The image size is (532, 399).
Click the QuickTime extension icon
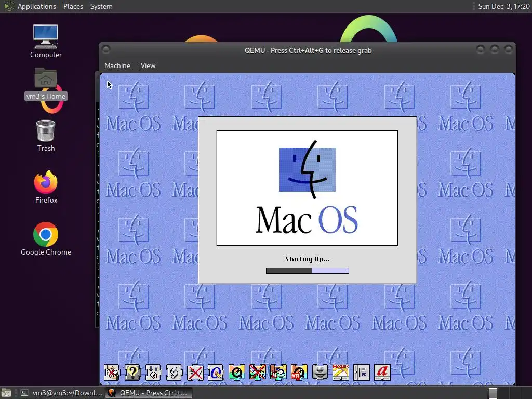(x=237, y=372)
